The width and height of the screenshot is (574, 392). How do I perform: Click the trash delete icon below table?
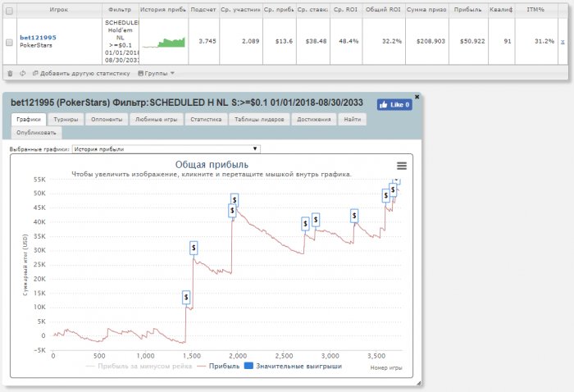10,73
